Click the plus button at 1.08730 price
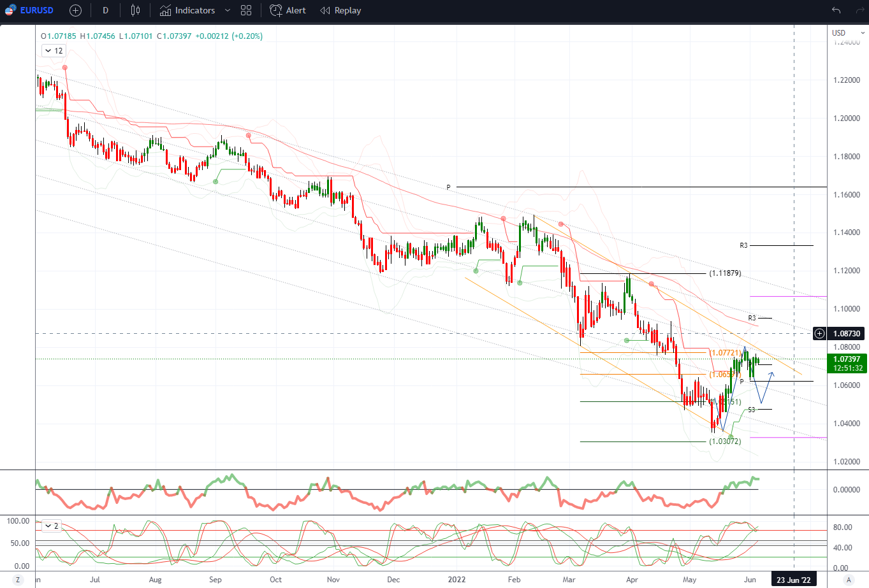 point(820,333)
